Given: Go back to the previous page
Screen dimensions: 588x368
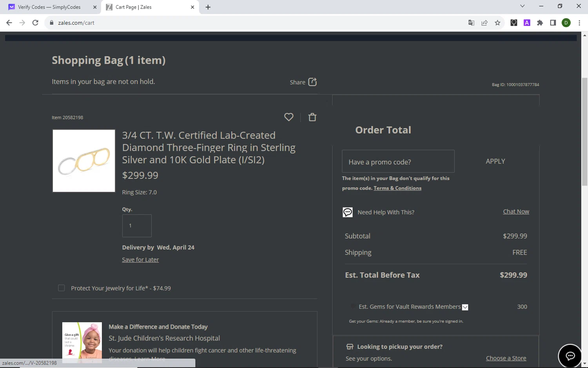Looking at the screenshot, I should pyautogui.click(x=9, y=23).
